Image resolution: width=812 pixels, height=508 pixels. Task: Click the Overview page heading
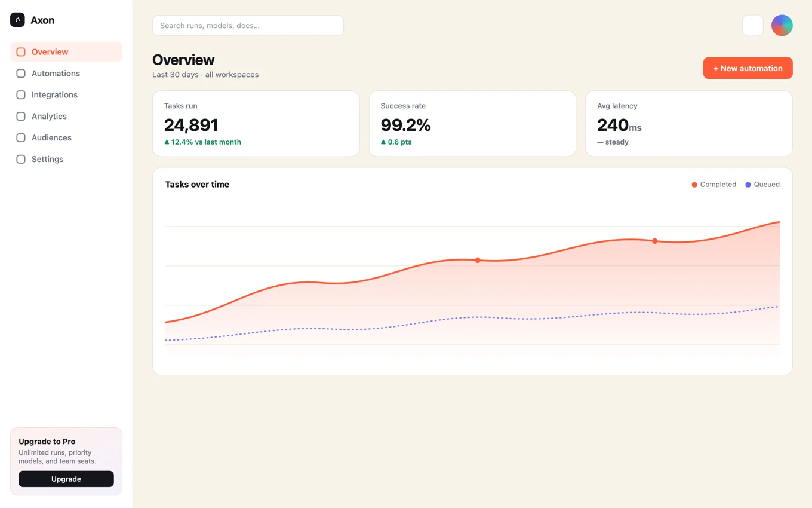tap(183, 60)
